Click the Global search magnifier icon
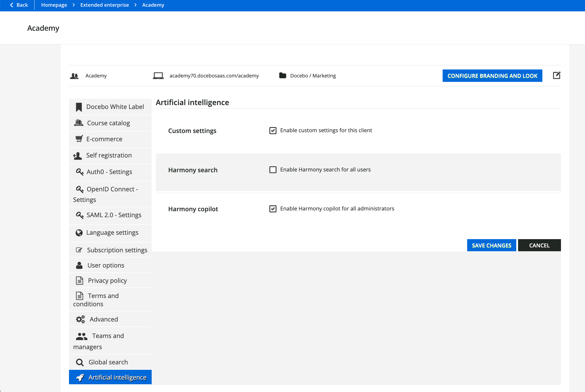Screen dimensions: 585x392 (80, 362)
